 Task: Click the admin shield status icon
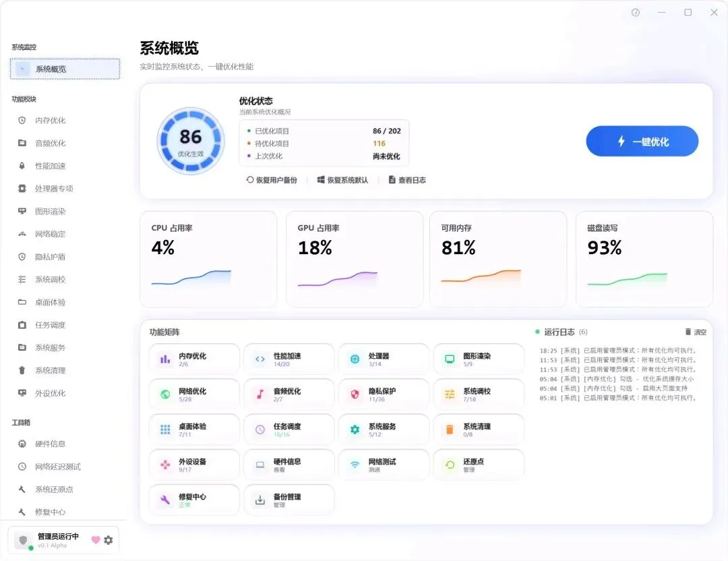(x=23, y=541)
